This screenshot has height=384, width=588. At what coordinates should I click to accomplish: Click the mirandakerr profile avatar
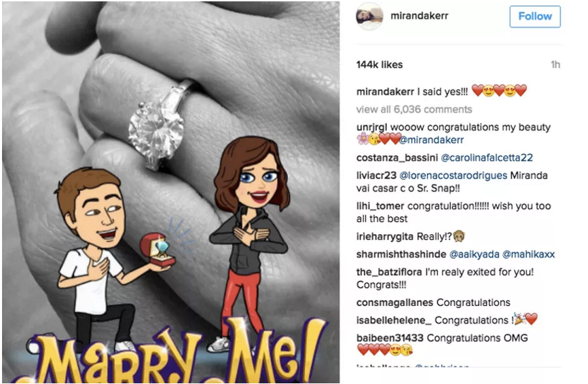369,16
